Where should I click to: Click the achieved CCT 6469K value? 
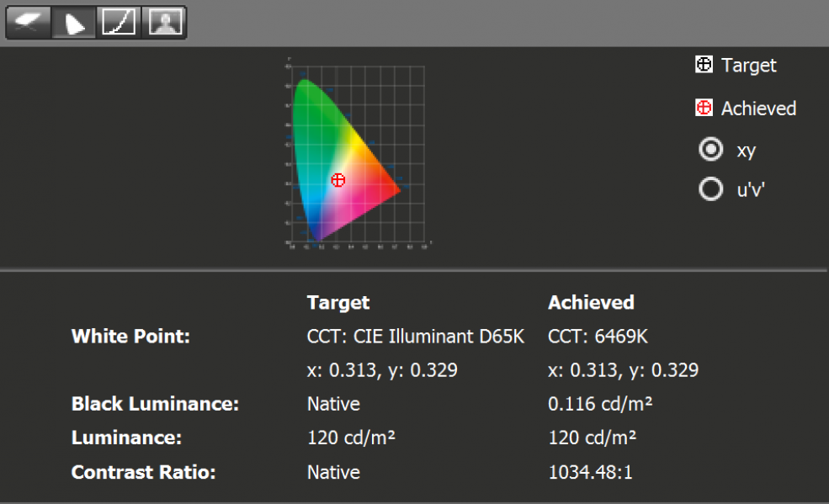point(598,337)
